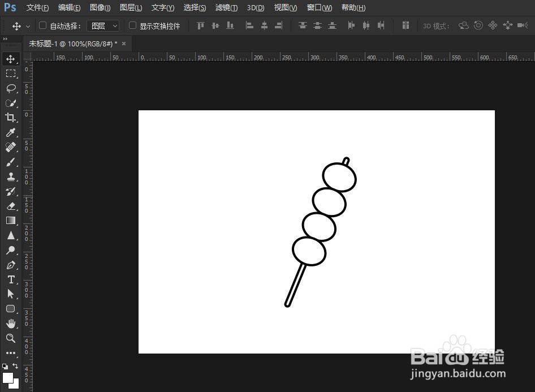
Task: Open the 文件(F) menu
Action: [x=37, y=7]
